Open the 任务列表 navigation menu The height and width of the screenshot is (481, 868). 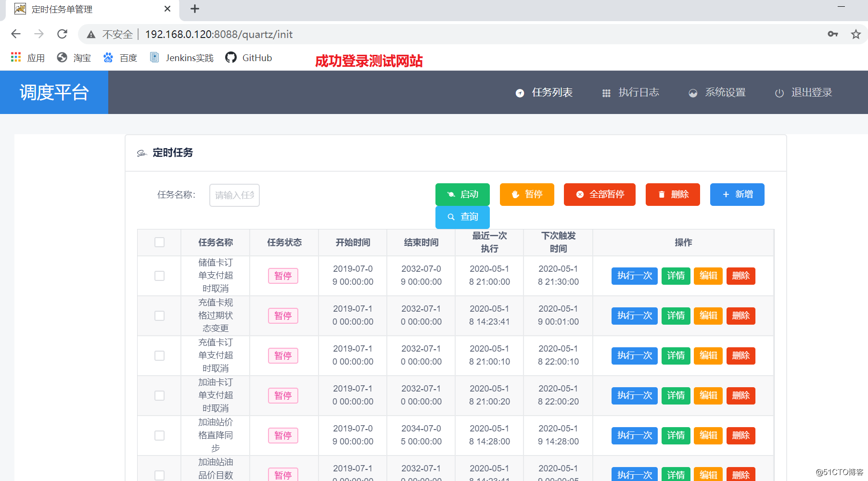544,92
